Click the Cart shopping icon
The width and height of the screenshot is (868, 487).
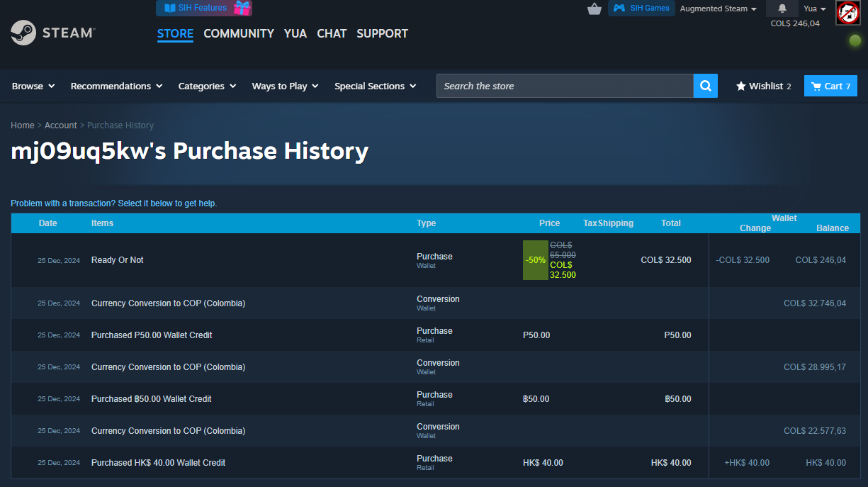pyautogui.click(x=816, y=86)
